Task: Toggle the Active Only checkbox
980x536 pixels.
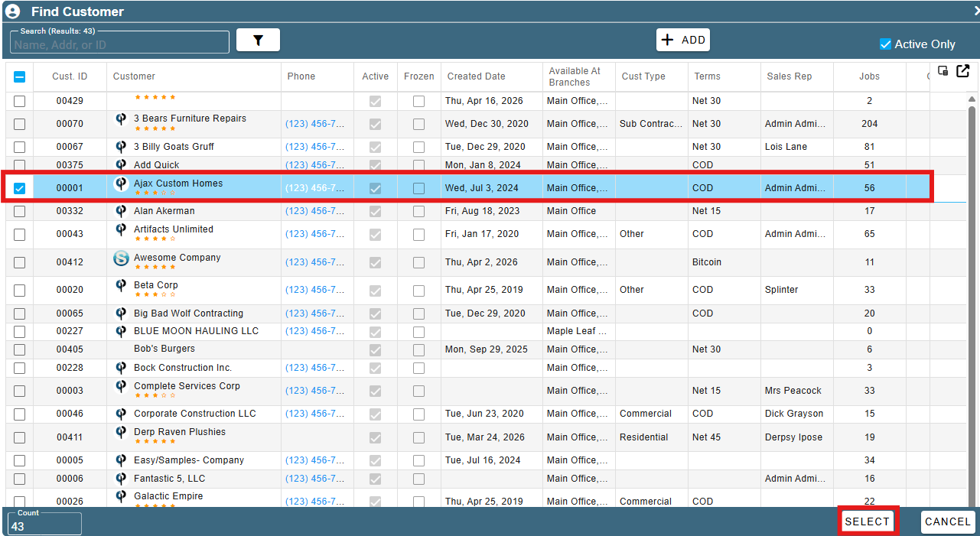Action: click(886, 44)
